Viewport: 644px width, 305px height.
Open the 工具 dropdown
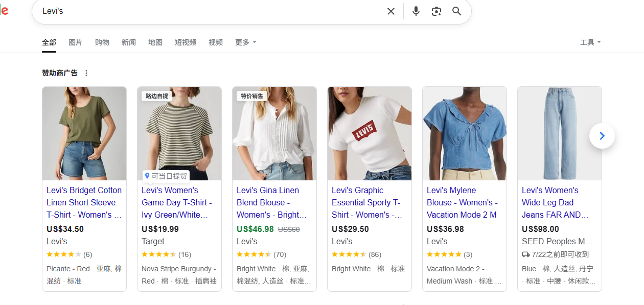[x=590, y=42]
